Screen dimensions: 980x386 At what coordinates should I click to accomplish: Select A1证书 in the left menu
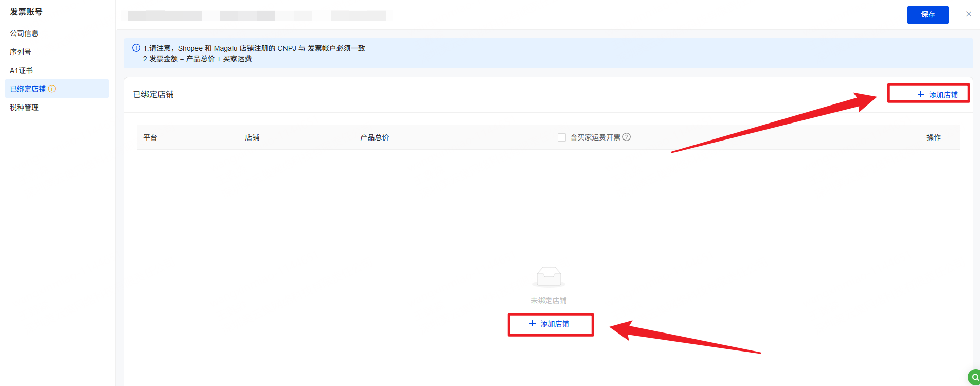pos(22,71)
